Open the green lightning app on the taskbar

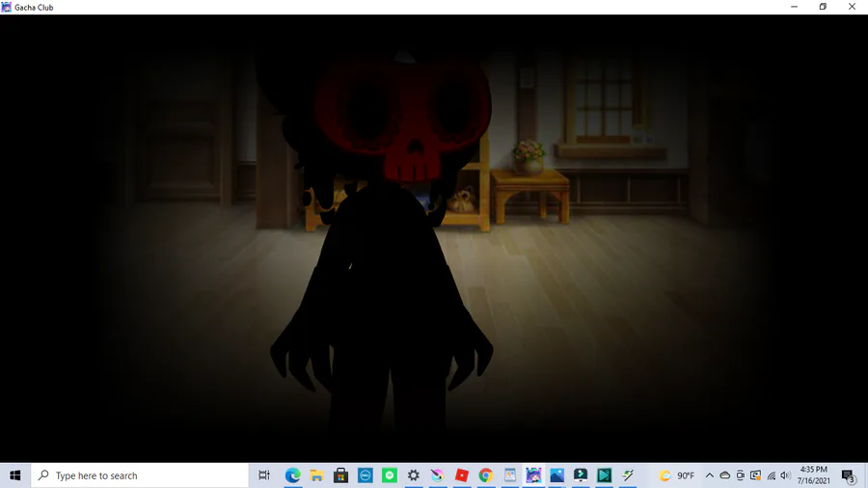628,475
